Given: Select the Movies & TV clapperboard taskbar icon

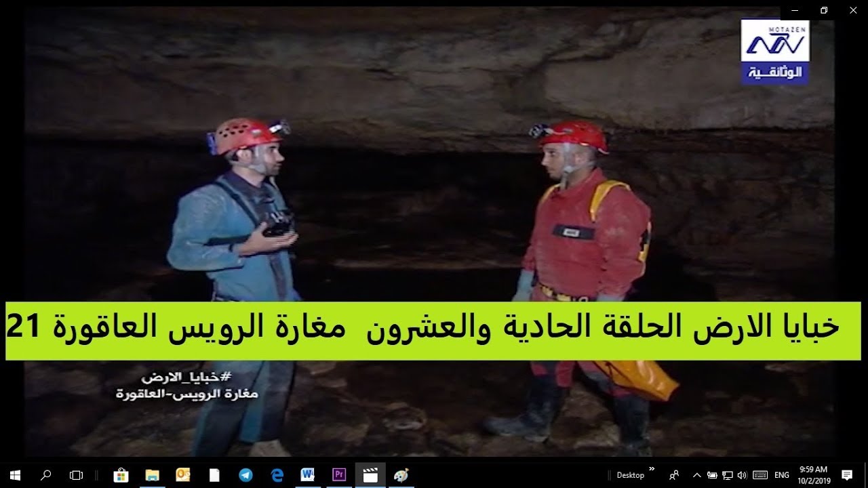Looking at the screenshot, I should [x=370, y=475].
